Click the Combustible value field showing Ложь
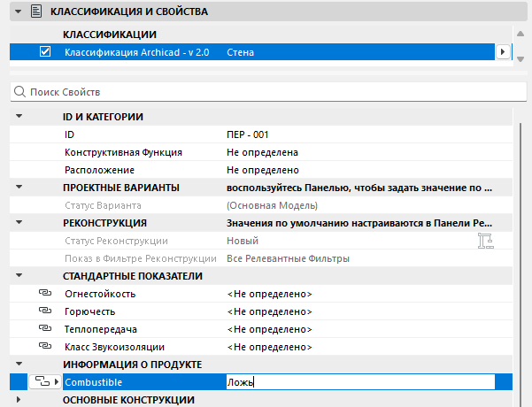This screenshot has width=532, height=407. point(360,382)
